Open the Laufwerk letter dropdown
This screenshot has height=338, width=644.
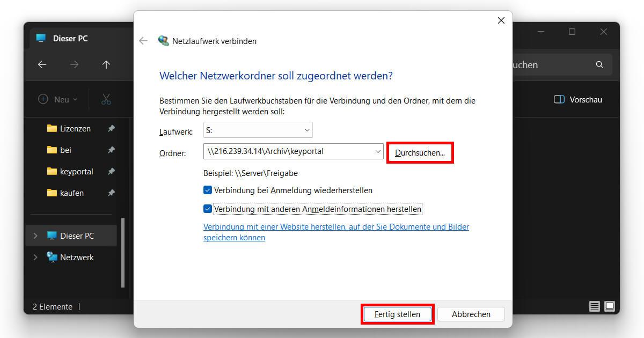(308, 130)
